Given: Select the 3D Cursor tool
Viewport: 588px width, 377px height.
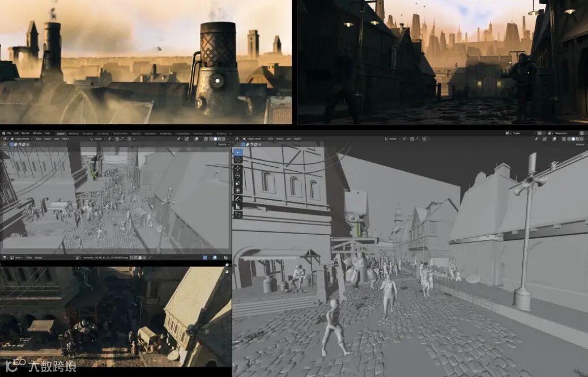Looking at the screenshot, I should (238, 160).
